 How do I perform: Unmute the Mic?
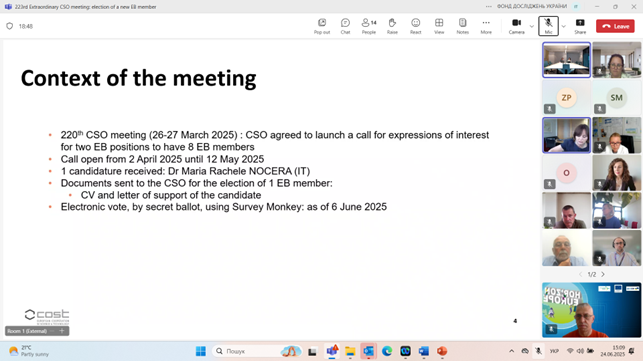548,26
